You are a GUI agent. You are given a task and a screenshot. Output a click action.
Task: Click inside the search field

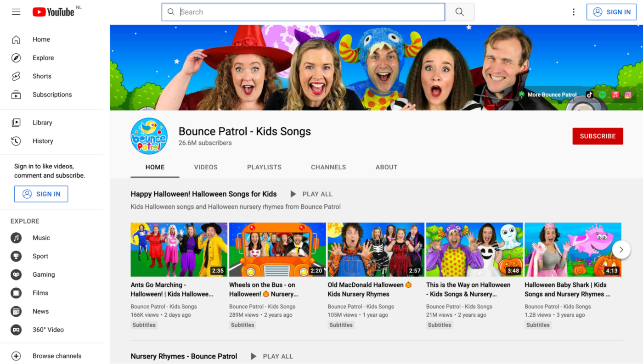(x=303, y=11)
